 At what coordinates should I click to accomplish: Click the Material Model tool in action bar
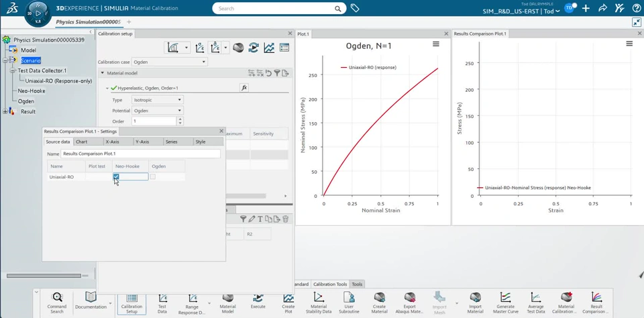228,303
